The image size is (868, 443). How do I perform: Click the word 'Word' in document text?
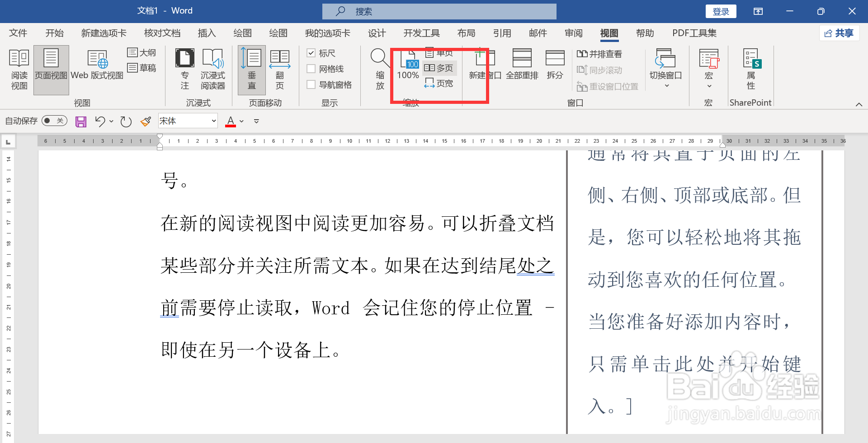[330, 308]
